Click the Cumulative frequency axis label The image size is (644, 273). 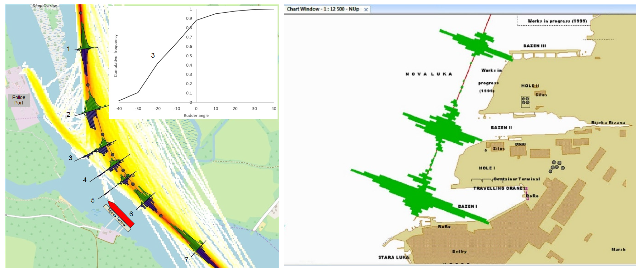(x=115, y=56)
